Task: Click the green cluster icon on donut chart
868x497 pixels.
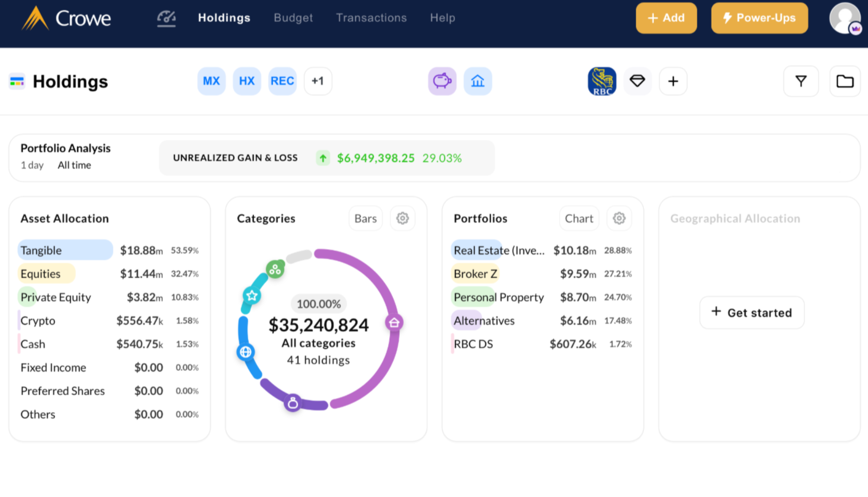Action: pos(275,269)
